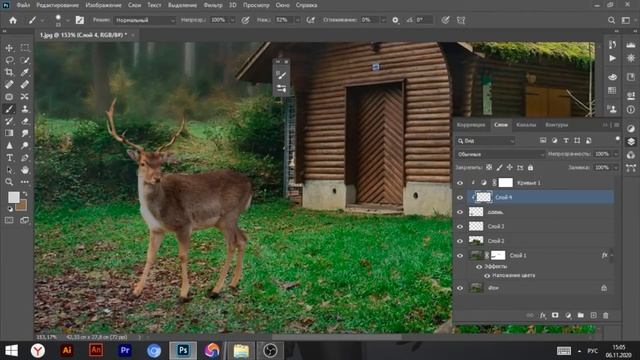Open the brush blend mode Нормальный dropdown

point(144,20)
